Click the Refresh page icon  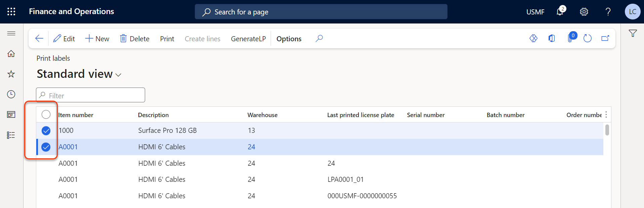click(587, 39)
